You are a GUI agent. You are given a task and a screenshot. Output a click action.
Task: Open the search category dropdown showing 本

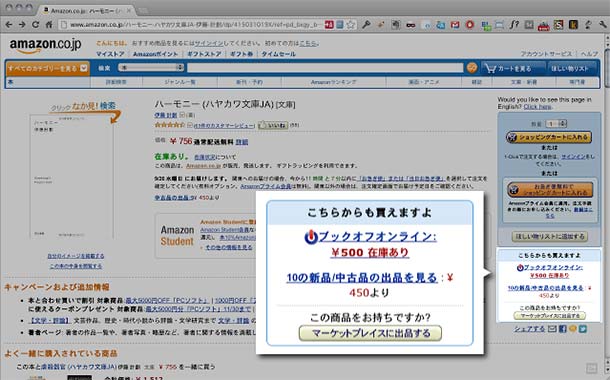pos(151,68)
